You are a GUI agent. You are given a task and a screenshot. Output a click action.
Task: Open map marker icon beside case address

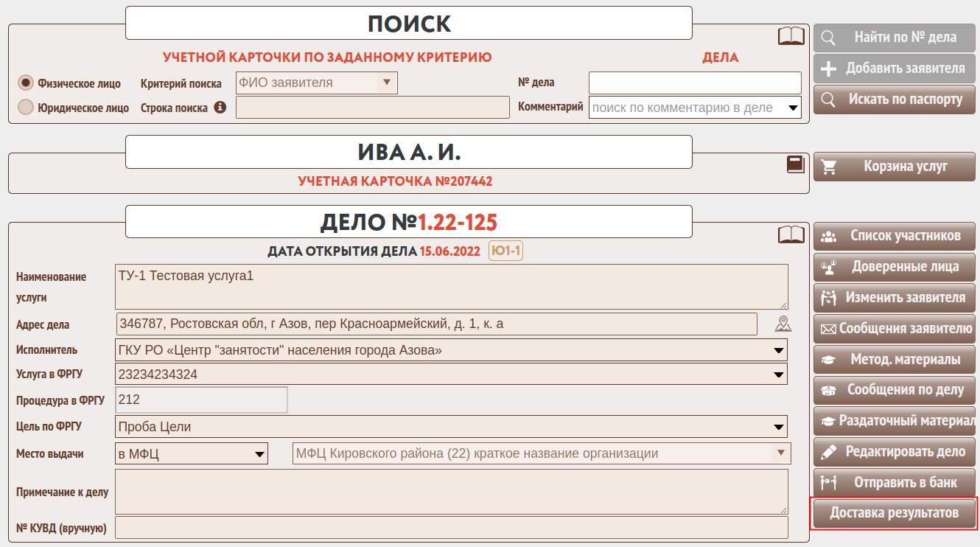point(783,324)
